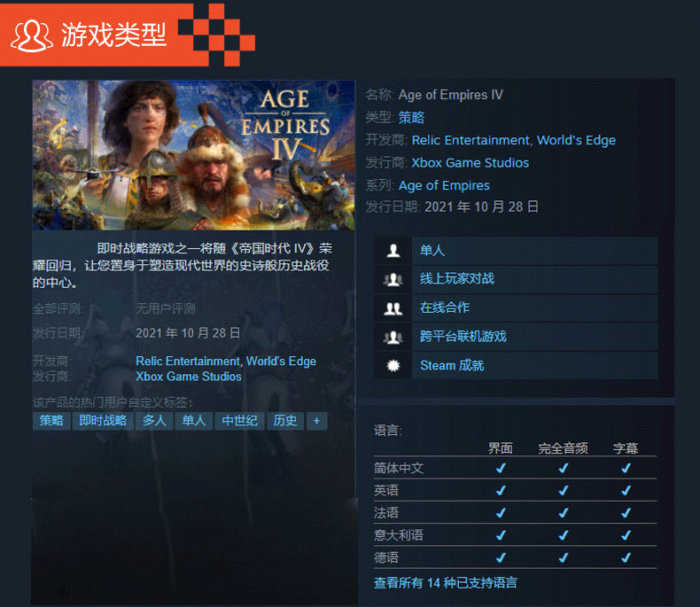Open Relic Entertainment link in details panel

[x=471, y=140]
